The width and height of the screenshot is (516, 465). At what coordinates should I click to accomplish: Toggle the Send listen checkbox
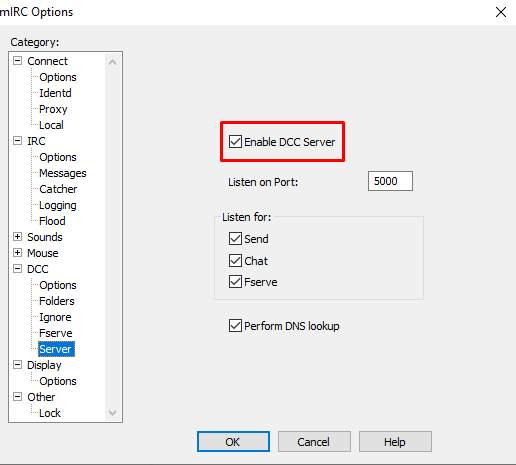point(235,239)
